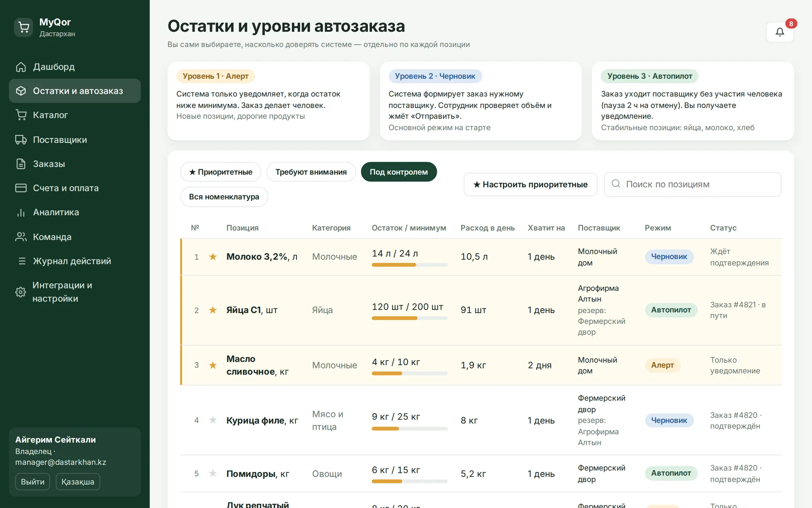Click the Ждёт подтверждения status text
Image resolution: width=812 pixels, height=508 pixels.
click(739, 257)
